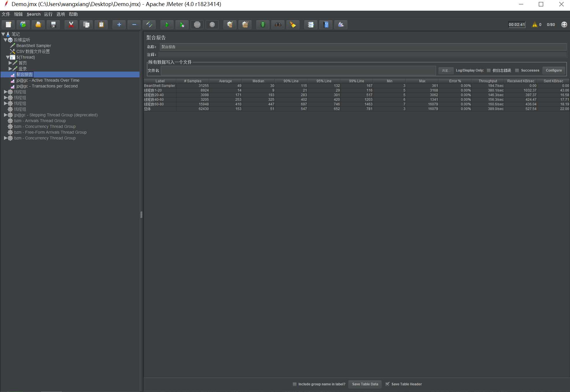The height and width of the screenshot is (392, 570).
Task: Expand the third 线程组 node
Action: (x=5, y=103)
